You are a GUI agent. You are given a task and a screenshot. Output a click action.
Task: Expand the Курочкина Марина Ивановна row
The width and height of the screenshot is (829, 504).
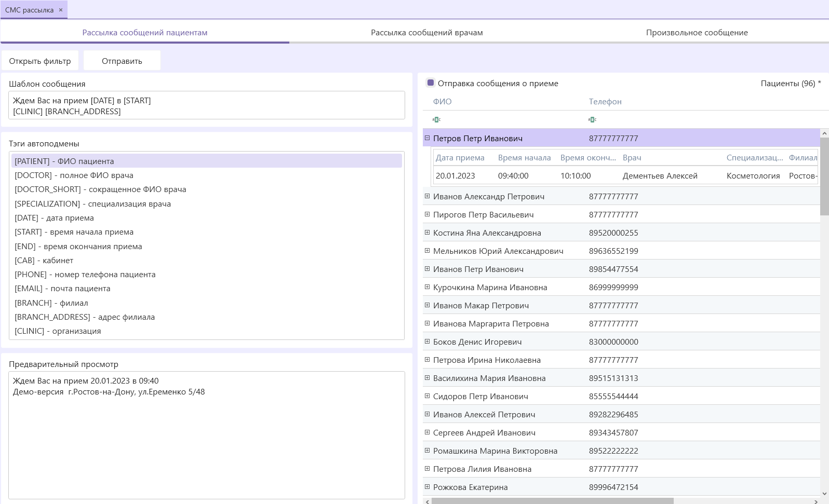(x=427, y=287)
